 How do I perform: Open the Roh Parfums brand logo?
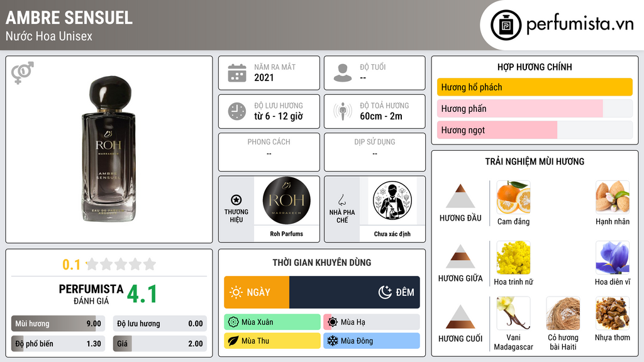pos(287,200)
